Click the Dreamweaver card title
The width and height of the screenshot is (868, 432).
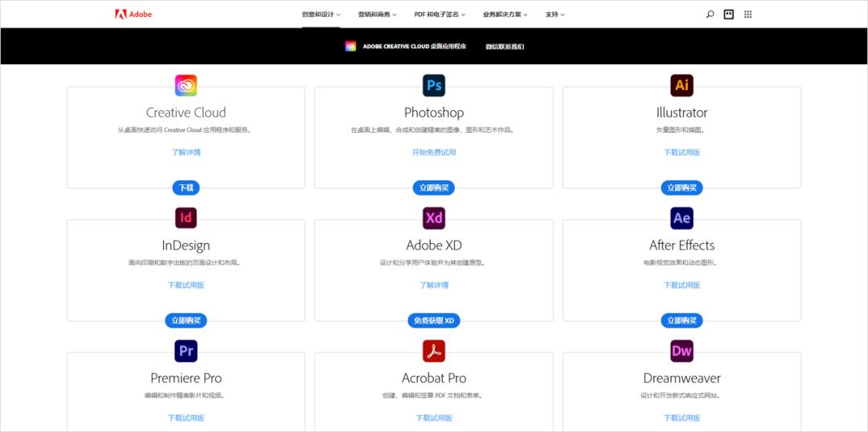682,378
